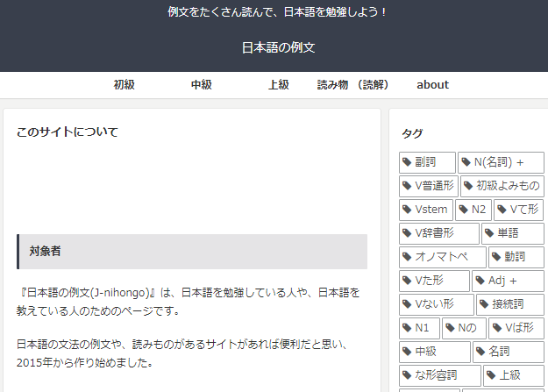The height and width of the screenshot is (392, 548).
Task: Click the tag icon beside 副詞
Action: point(407,162)
